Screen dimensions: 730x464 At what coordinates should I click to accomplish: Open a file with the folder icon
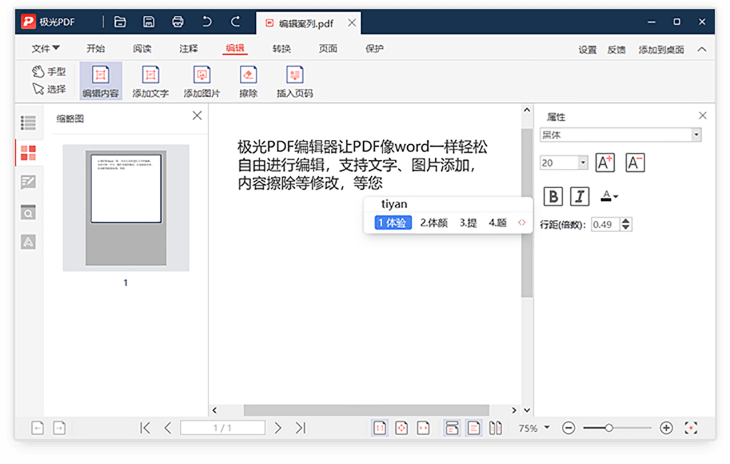point(120,22)
